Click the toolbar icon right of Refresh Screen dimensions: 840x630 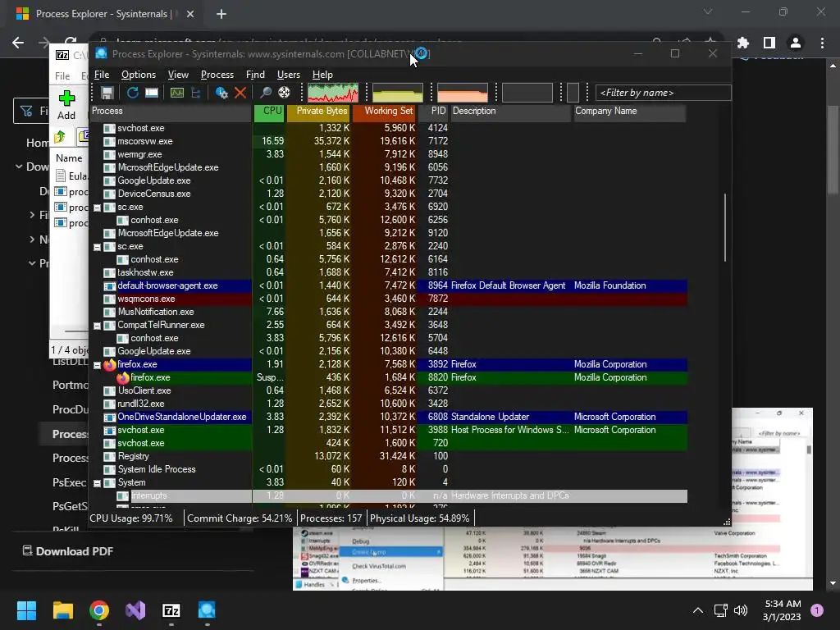[152, 93]
